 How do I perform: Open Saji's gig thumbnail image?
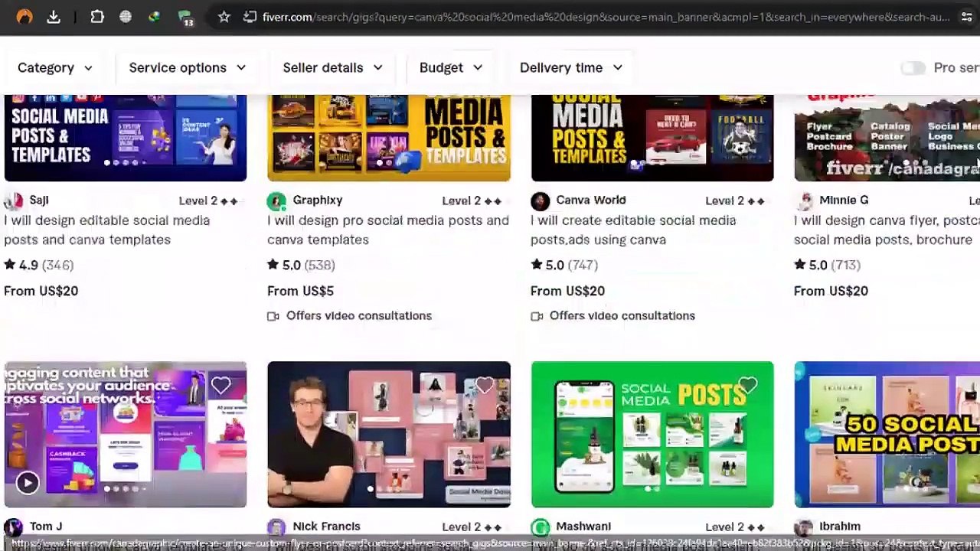tap(126, 138)
